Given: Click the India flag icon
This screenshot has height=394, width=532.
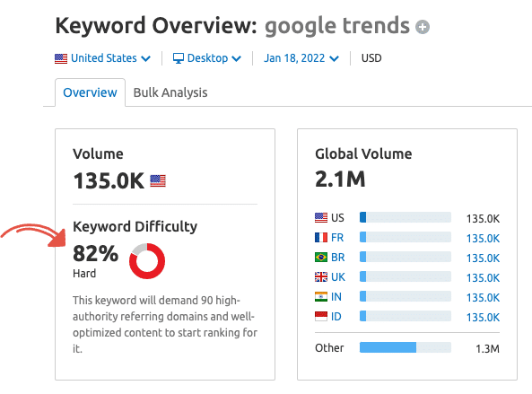Looking at the screenshot, I should pyautogui.click(x=321, y=296).
